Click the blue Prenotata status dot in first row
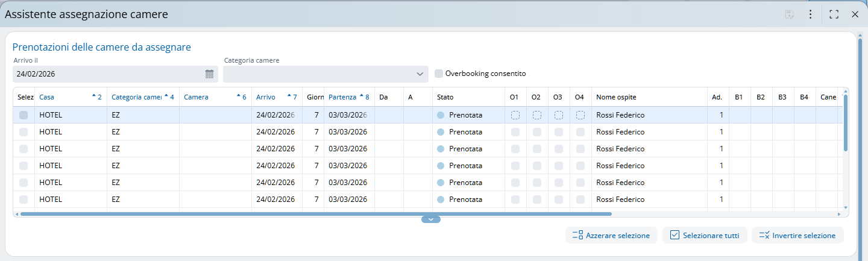The height and width of the screenshot is (261, 868). pyautogui.click(x=441, y=115)
